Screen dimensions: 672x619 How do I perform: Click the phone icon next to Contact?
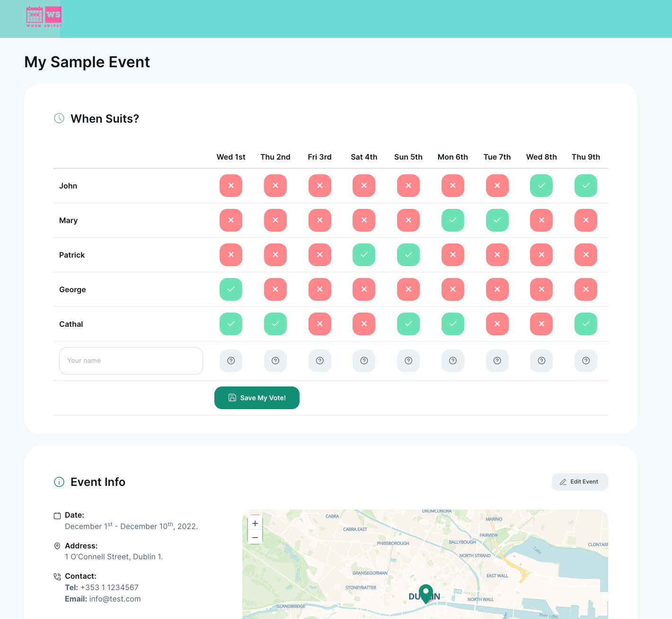point(57,577)
